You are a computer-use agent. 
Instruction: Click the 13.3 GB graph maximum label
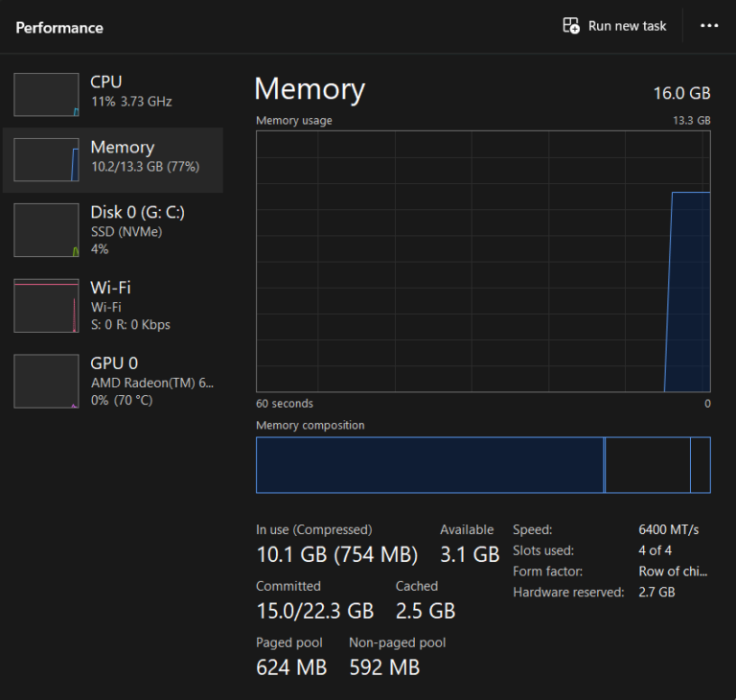pos(691,120)
